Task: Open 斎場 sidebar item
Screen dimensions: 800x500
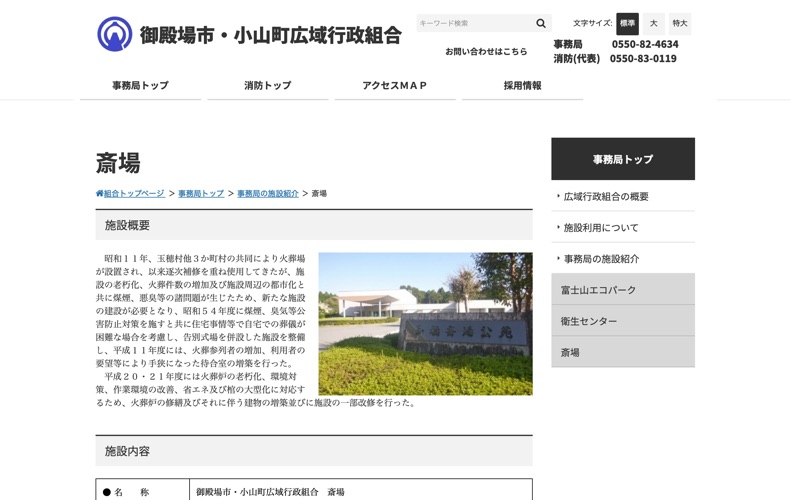Action: [x=623, y=352]
